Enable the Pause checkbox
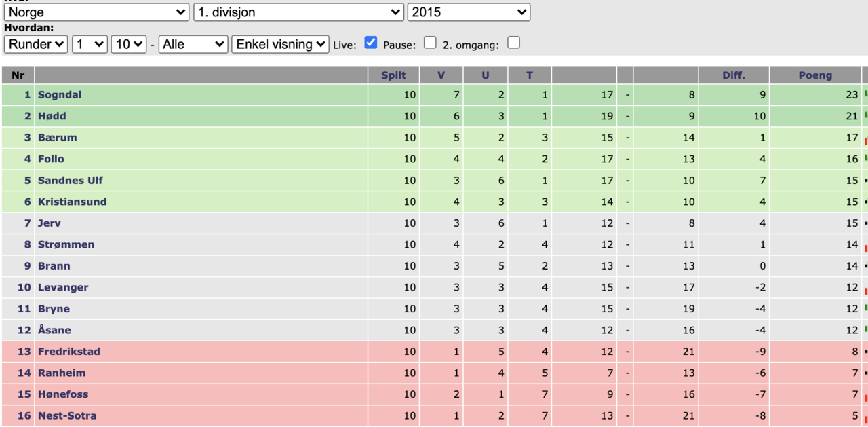The height and width of the screenshot is (427, 868). click(430, 42)
